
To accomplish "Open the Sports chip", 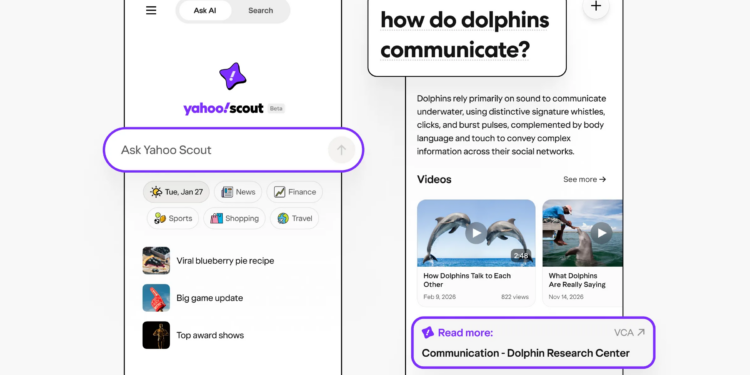I will click(173, 219).
